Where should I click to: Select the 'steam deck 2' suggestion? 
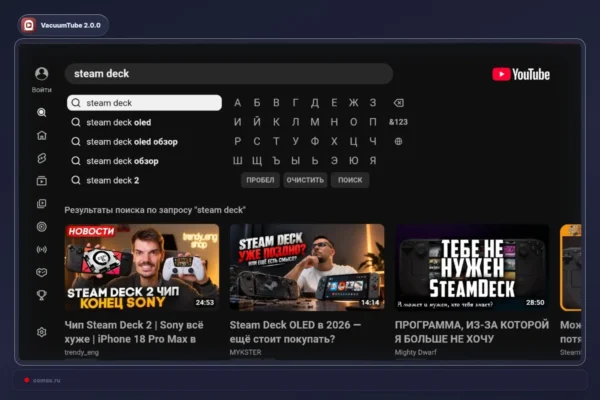click(x=144, y=180)
